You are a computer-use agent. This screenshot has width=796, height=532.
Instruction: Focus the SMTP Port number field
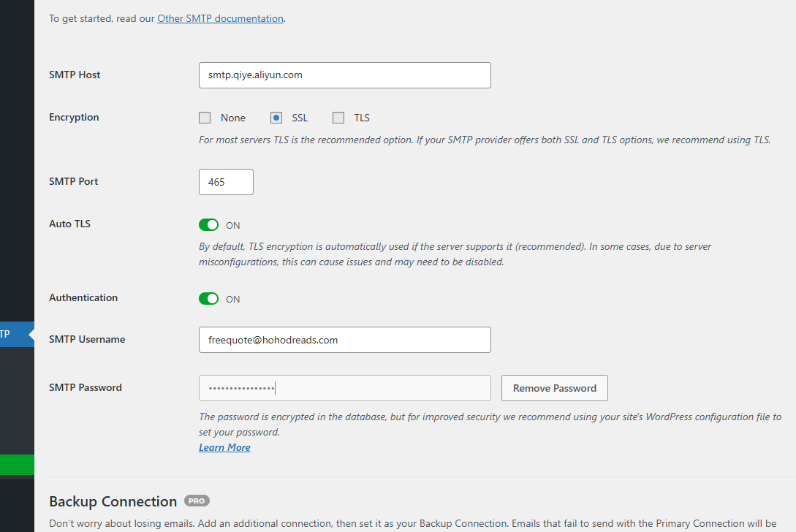tap(226, 182)
